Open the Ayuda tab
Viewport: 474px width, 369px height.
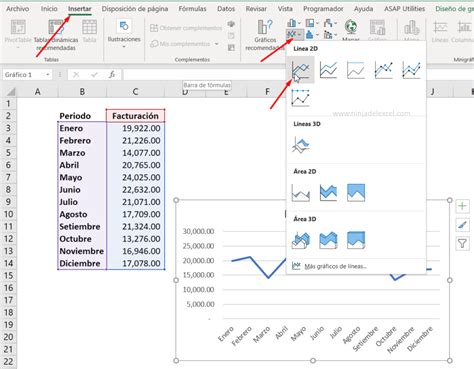[x=363, y=9]
